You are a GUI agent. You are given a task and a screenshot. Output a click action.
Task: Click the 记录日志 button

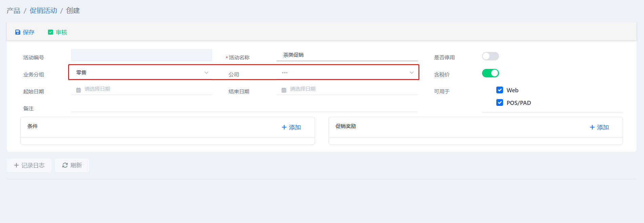[x=29, y=165]
